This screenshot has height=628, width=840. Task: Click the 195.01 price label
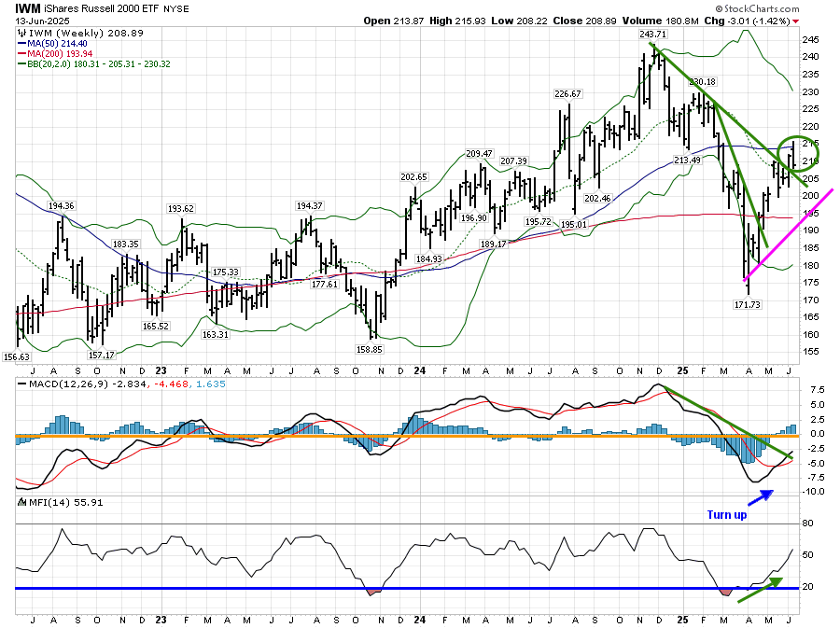click(574, 224)
